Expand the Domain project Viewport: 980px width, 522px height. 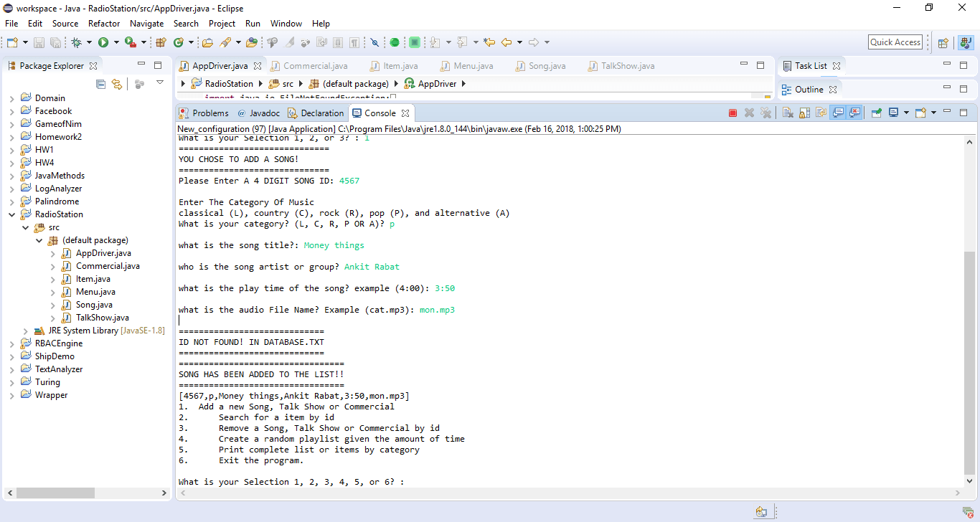tap(11, 98)
